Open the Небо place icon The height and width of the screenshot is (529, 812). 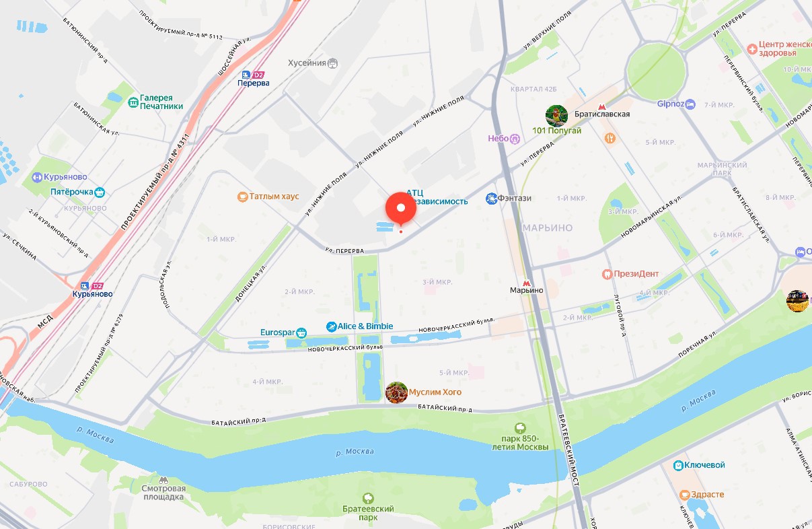coord(515,138)
